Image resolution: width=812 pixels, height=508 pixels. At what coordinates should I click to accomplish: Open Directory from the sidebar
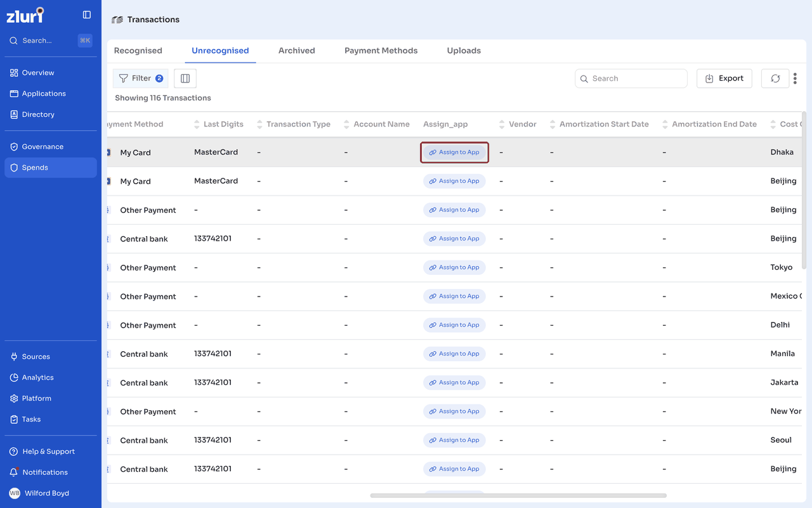[51, 115]
